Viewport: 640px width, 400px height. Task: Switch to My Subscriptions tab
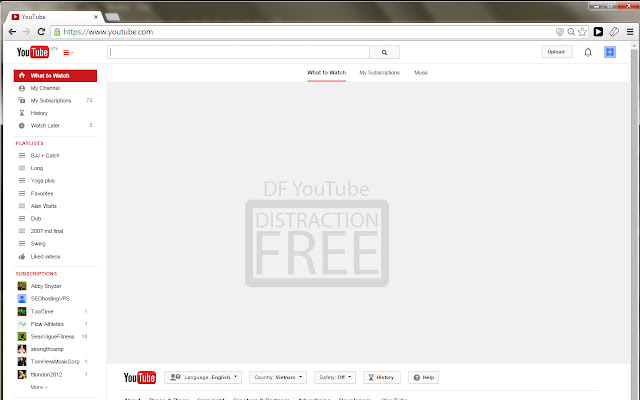(380, 73)
